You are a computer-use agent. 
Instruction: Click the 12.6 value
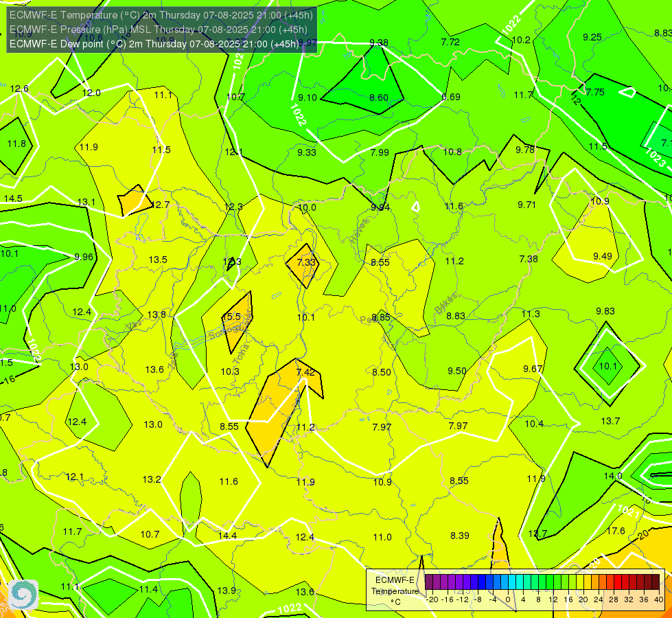point(19,89)
